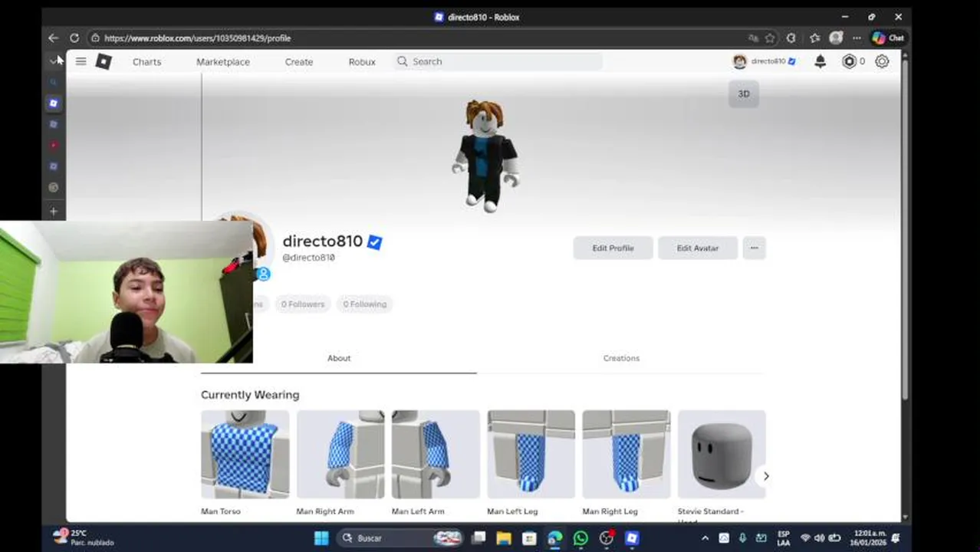Reload the page with the refresh icon
The width and height of the screenshot is (980, 552).
[74, 38]
